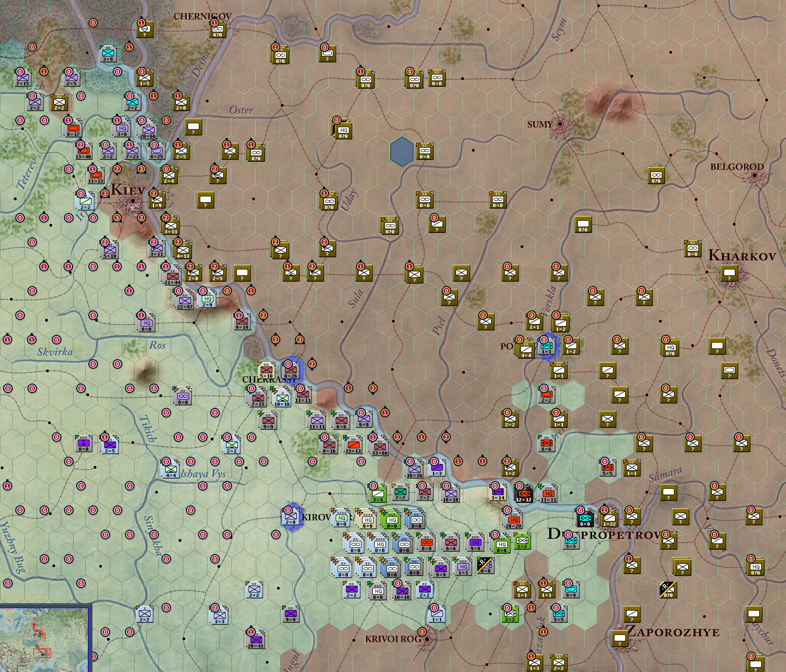The width and height of the screenshot is (786, 672).
Task: Click the unit counter labeled 8=25
Action: [x=157, y=151]
